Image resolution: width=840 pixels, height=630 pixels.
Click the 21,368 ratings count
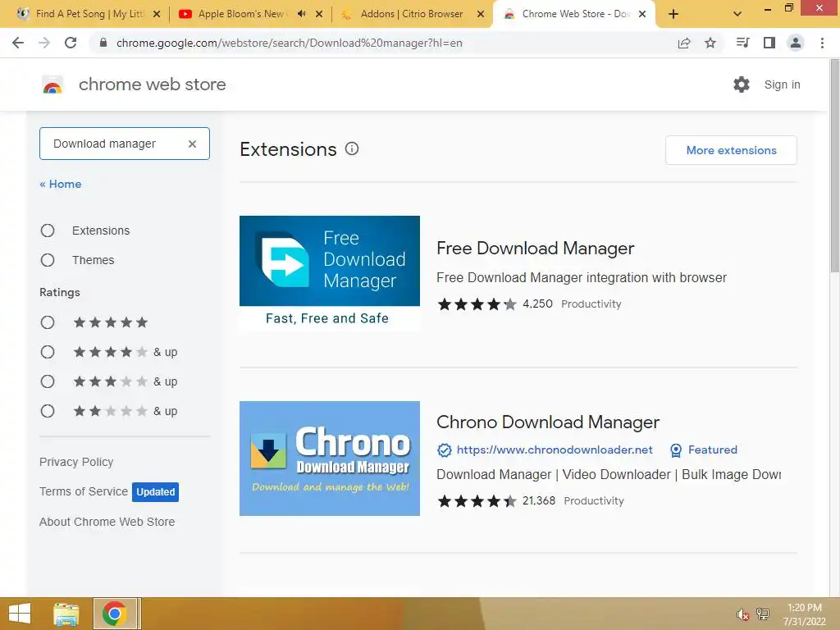click(x=538, y=501)
